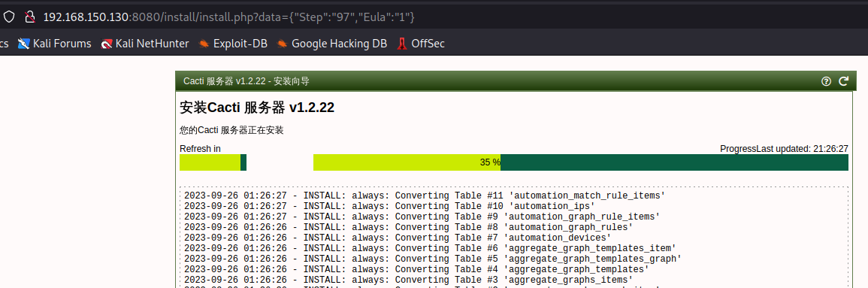
Task: Click 'ProgressLast updated: 21:26:27' text
Action: pyautogui.click(x=785, y=148)
